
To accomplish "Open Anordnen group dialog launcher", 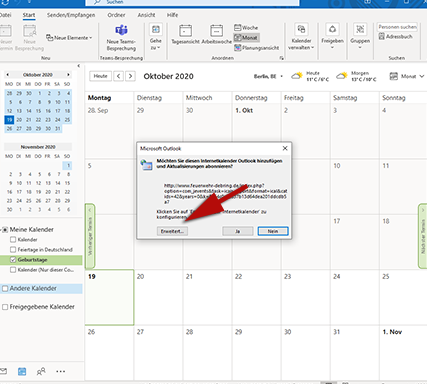I will click(x=282, y=58).
